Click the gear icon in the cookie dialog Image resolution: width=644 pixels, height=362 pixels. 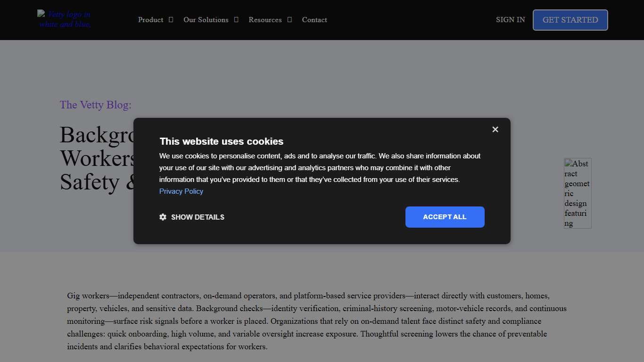click(x=163, y=217)
